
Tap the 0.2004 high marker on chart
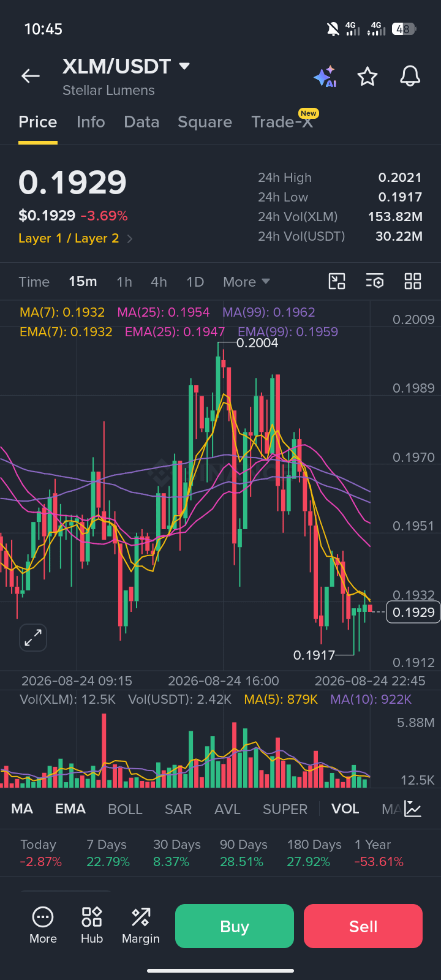[x=257, y=343]
